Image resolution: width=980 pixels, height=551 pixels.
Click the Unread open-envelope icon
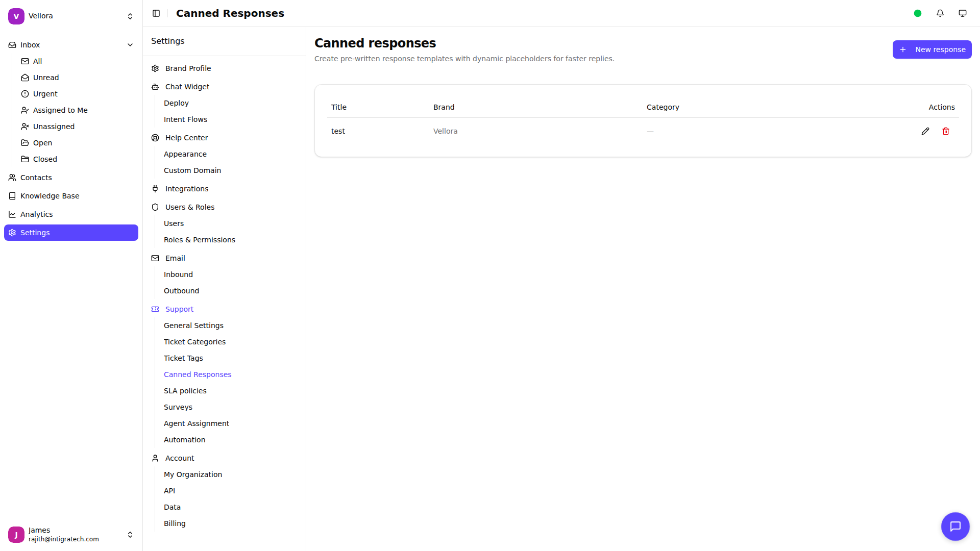(25, 78)
